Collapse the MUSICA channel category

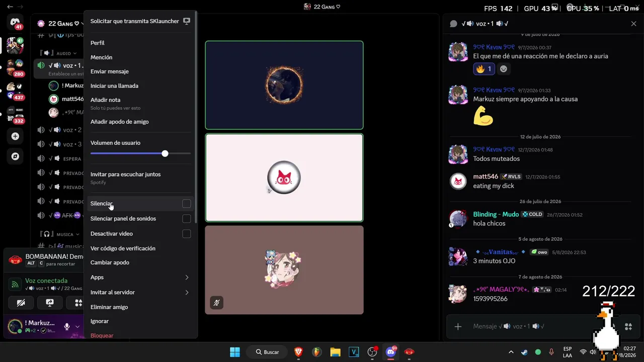[77, 234]
